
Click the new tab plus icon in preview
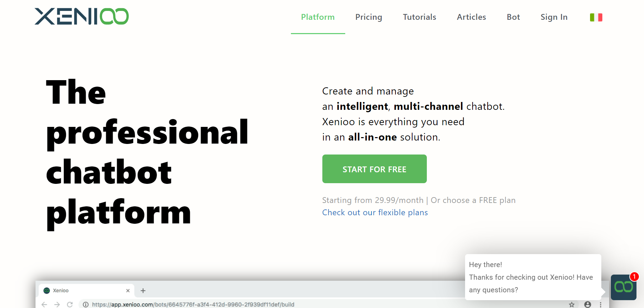(x=143, y=291)
